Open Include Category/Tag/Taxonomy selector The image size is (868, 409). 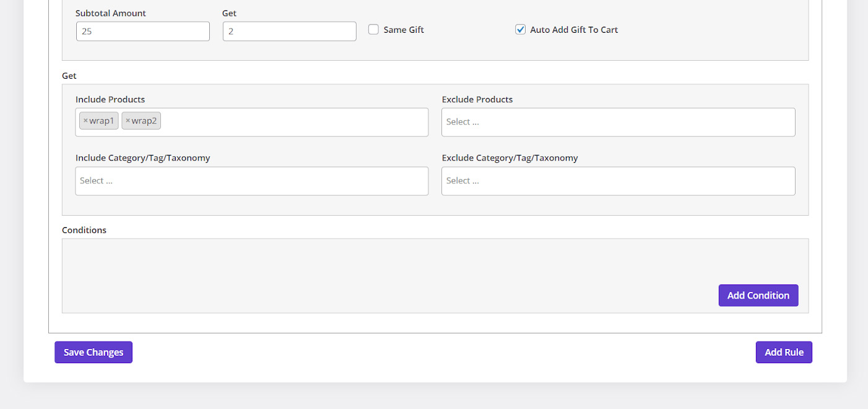coord(251,181)
